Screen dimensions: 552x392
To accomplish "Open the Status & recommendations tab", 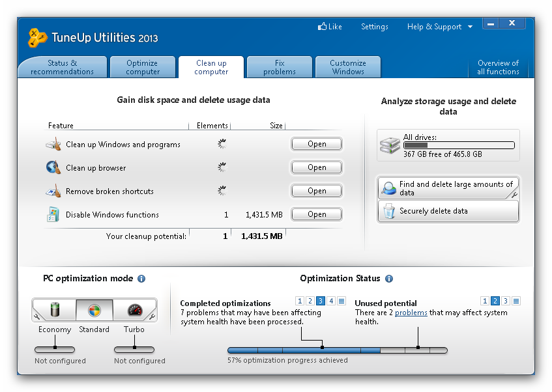I will (x=63, y=67).
